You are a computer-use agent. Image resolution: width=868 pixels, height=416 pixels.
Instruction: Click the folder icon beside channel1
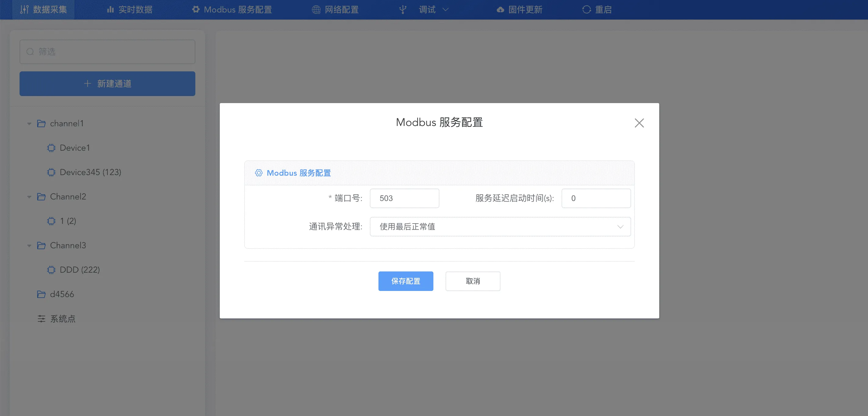tap(41, 124)
